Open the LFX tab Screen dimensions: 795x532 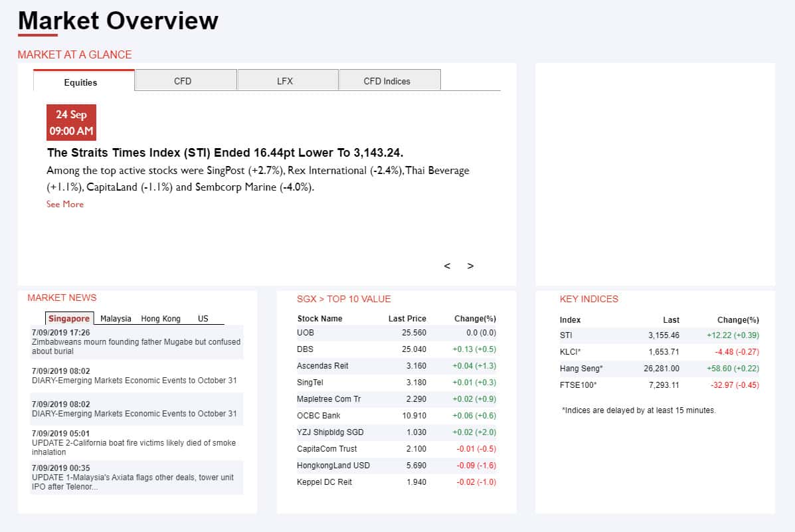click(x=285, y=81)
